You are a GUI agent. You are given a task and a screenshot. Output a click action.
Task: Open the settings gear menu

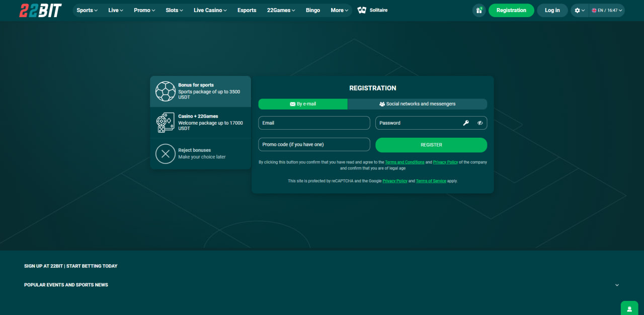point(579,11)
